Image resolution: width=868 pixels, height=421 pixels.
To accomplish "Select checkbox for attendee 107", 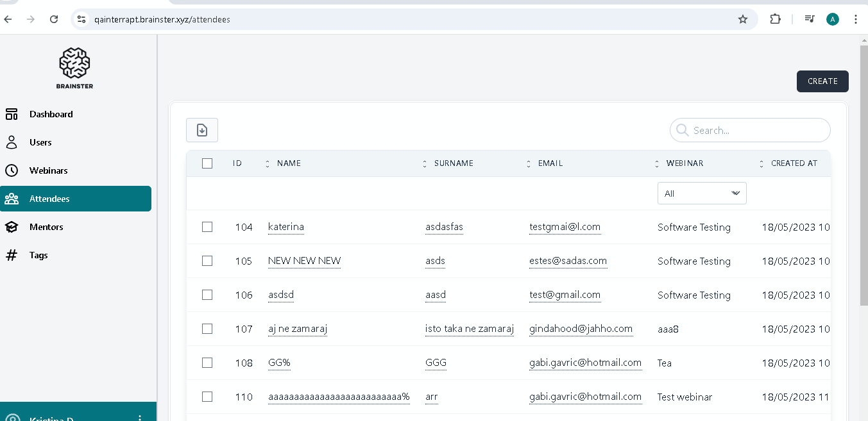I will 207,329.
